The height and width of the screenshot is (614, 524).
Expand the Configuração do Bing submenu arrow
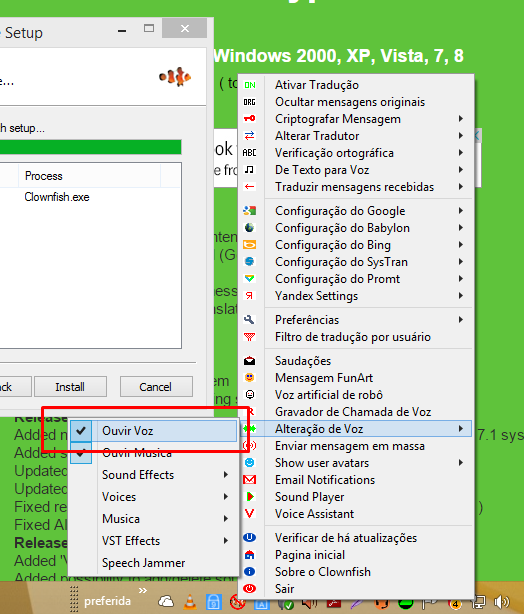click(x=461, y=245)
